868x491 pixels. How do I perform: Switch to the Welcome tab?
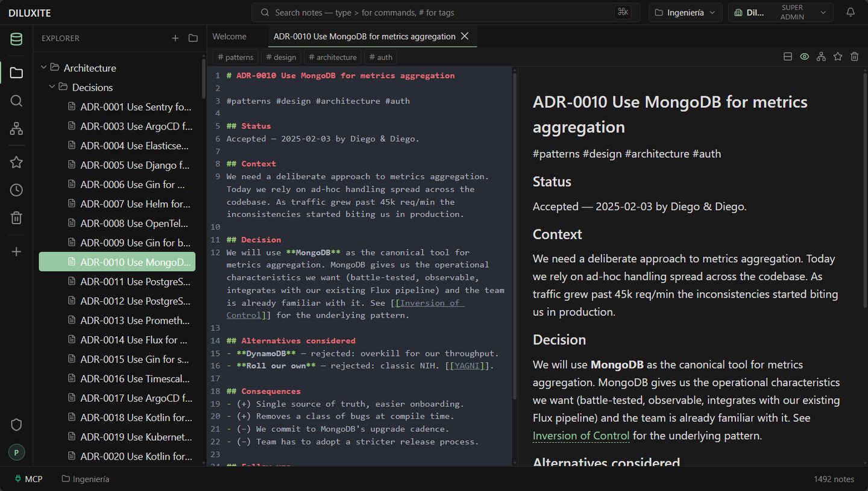point(230,36)
